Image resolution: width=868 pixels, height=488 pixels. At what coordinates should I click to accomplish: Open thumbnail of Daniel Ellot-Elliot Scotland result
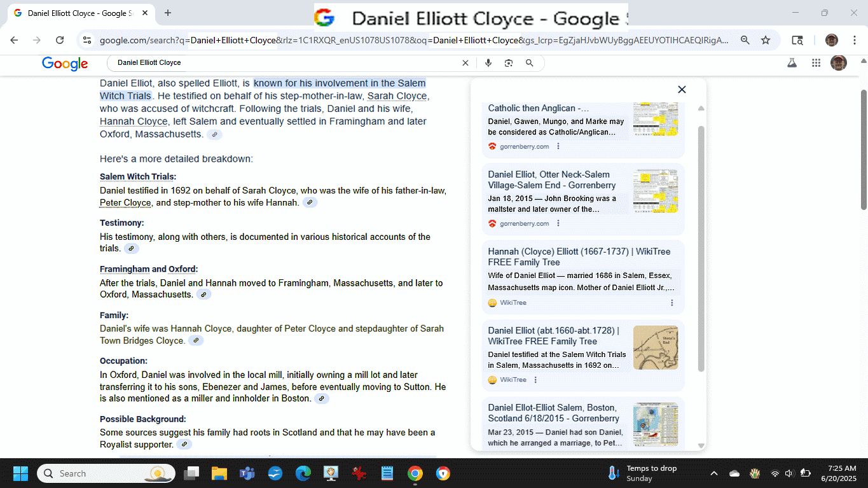[x=656, y=424]
